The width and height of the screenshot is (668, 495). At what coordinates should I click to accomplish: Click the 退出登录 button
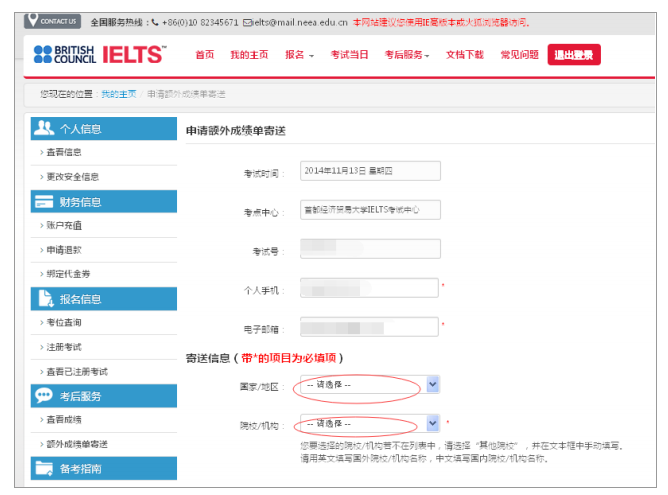pyautogui.click(x=574, y=55)
